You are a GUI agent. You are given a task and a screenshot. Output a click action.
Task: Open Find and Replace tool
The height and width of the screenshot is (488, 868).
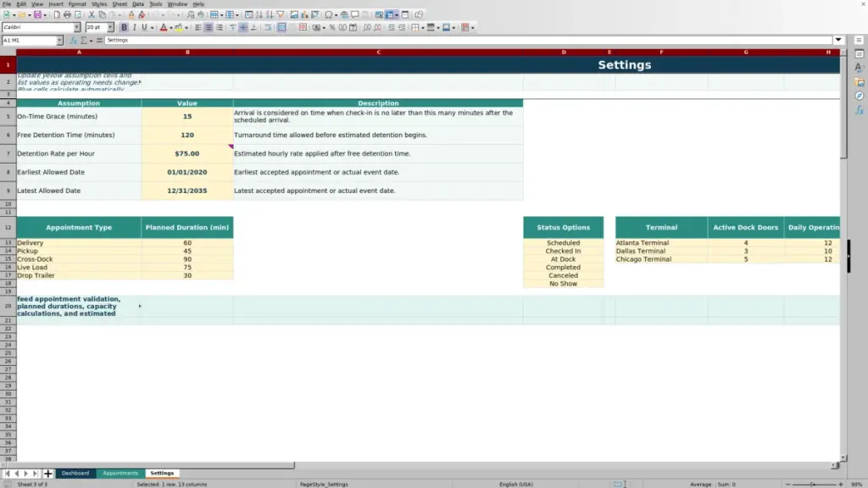(191, 14)
